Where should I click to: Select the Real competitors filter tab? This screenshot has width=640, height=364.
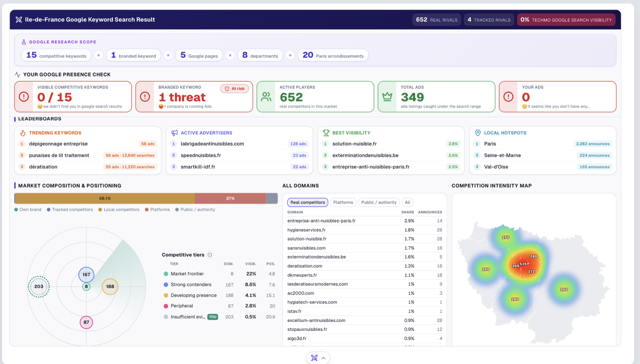click(x=307, y=202)
